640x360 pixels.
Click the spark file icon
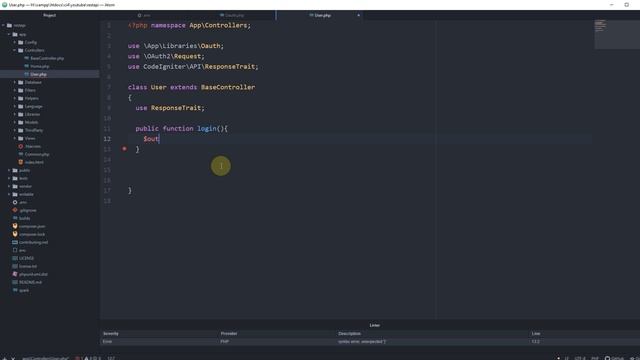pyautogui.click(x=15, y=290)
